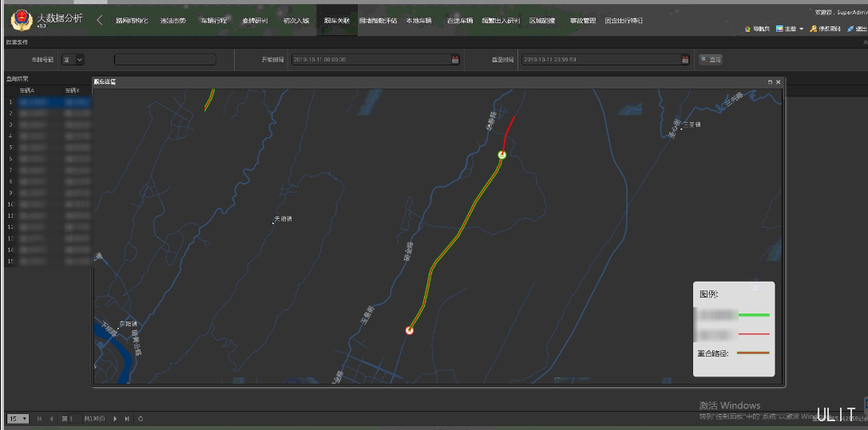
Task: Click the back arrow beside the 大数据分析 logo
Action: coord(99,20)
